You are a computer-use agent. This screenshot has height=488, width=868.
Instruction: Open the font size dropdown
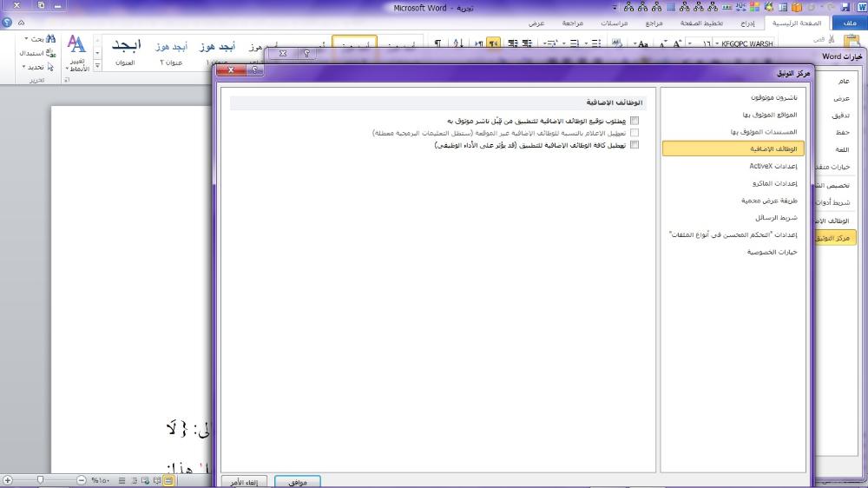(x=690, y=43)
